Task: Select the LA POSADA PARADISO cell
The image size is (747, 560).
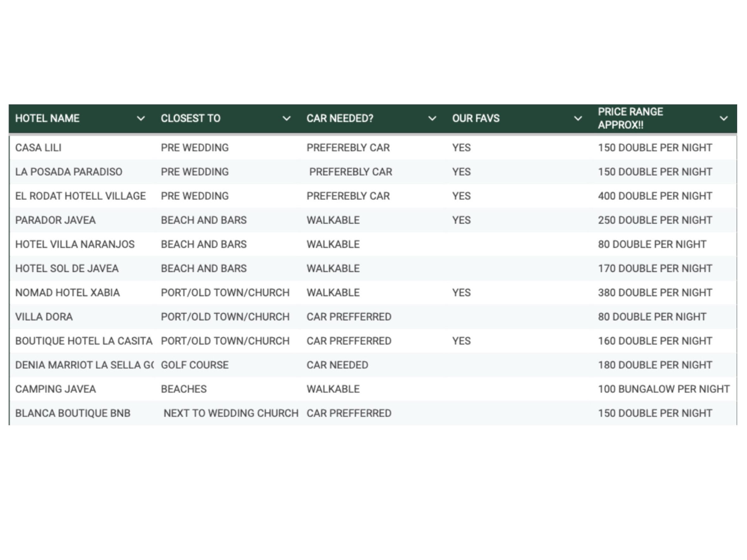Action: (69, 172)
